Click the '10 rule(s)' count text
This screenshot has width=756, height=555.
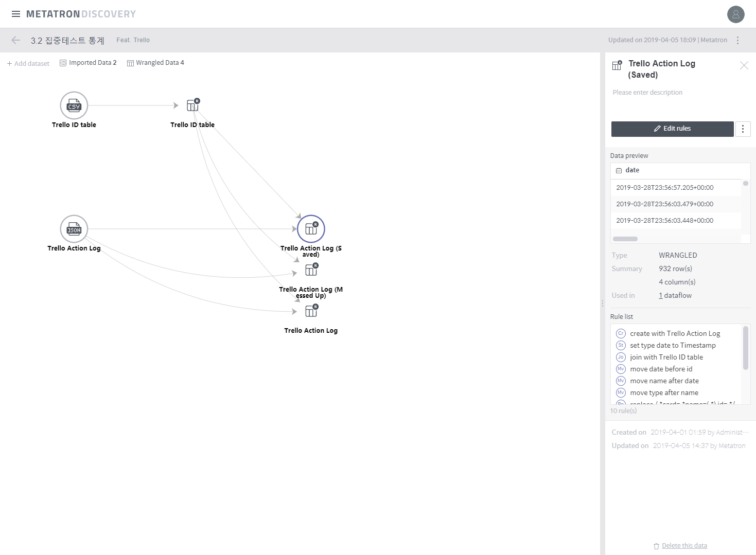click(623, 410)
